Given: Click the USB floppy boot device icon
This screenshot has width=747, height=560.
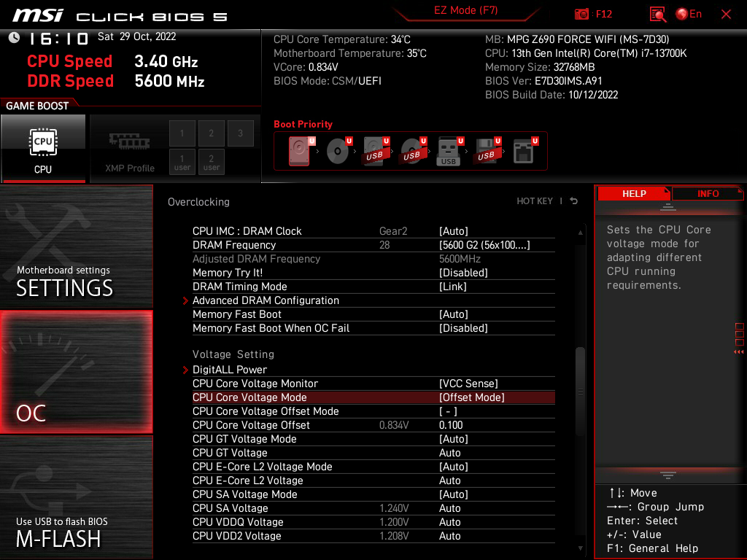Looking at the screenshot, I should 487,152.
